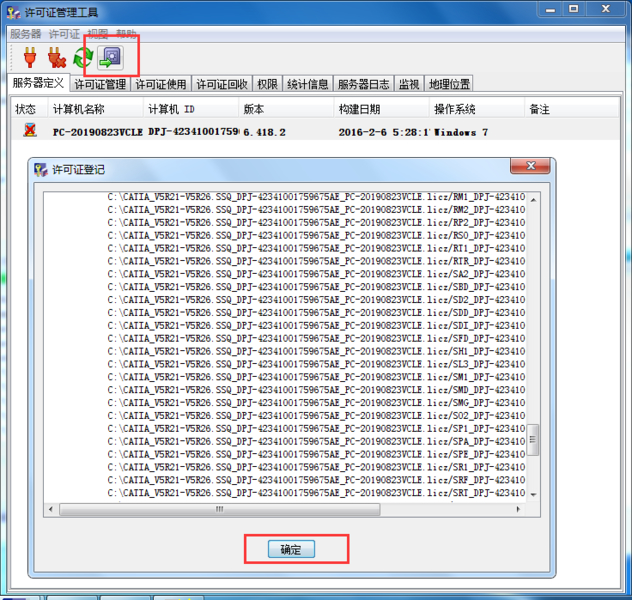Switch to the 许可证管理 tab
The image size is (632, 600).
[x=100, y=84]
